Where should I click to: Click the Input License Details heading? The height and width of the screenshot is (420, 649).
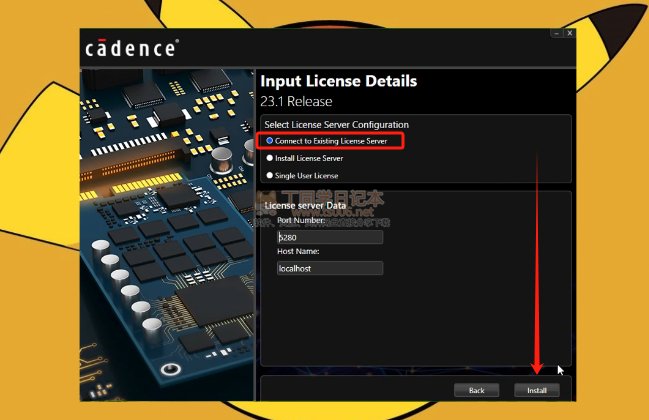click(338, 81)
